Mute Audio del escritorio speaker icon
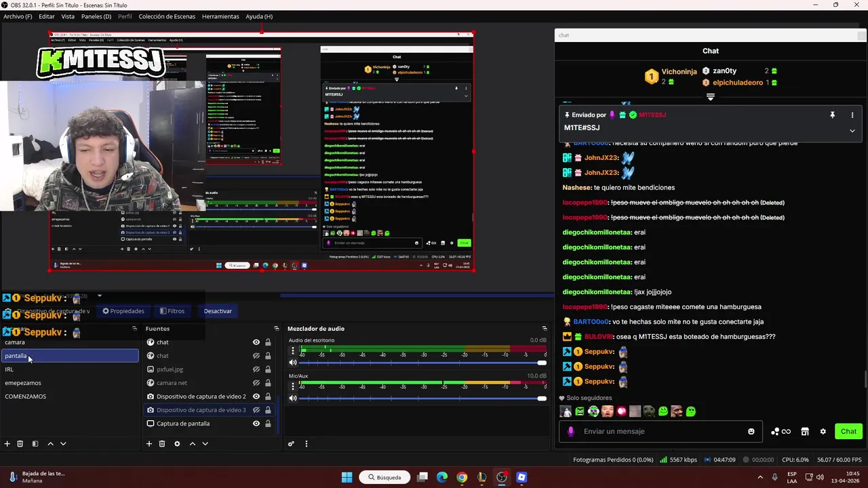The width and height of the screenshot is (868, 488). [x=293, y=363]
